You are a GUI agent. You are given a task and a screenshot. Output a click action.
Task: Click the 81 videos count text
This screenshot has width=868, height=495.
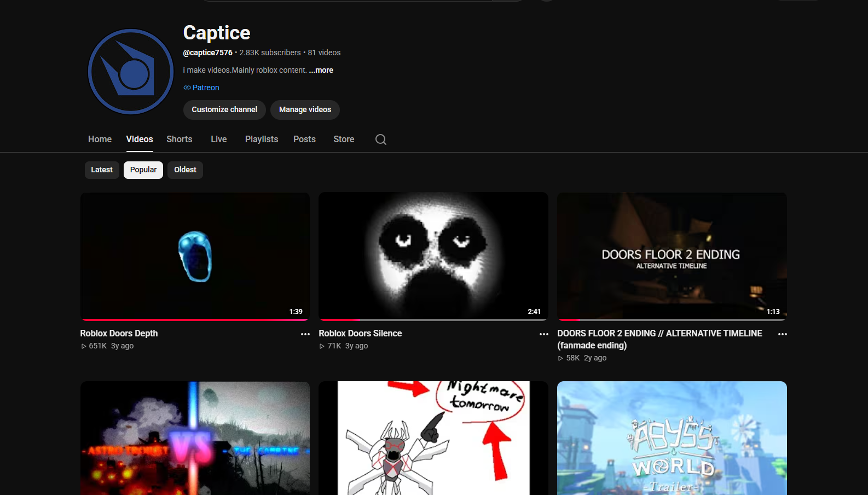[x=324, y=53]
